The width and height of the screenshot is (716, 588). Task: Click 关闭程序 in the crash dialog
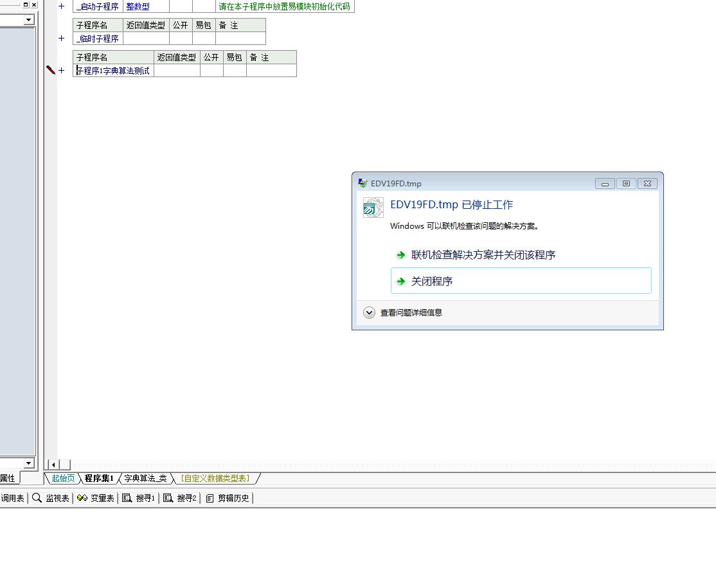click(521, 281)
